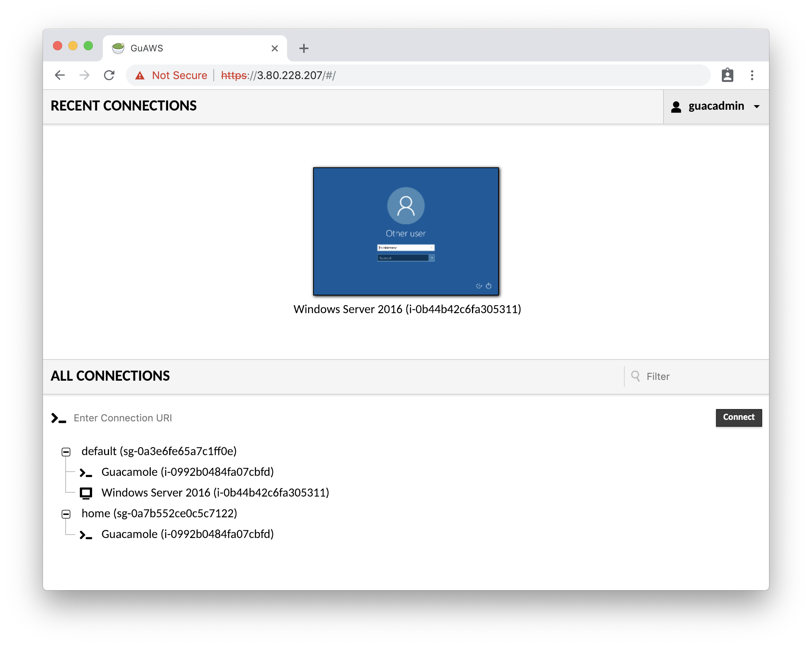Select home (sg-0a7b552ce0c5c7122) group
Screen dimensions: 812x647
159,513
